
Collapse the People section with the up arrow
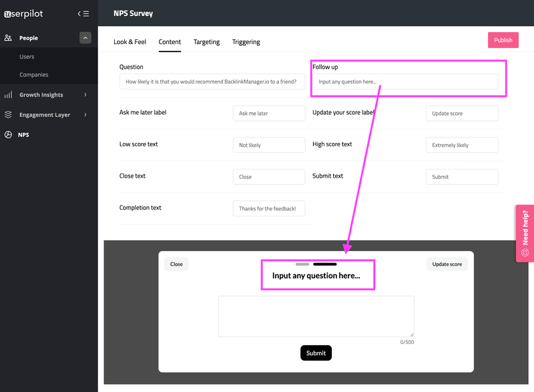point(85,38)
